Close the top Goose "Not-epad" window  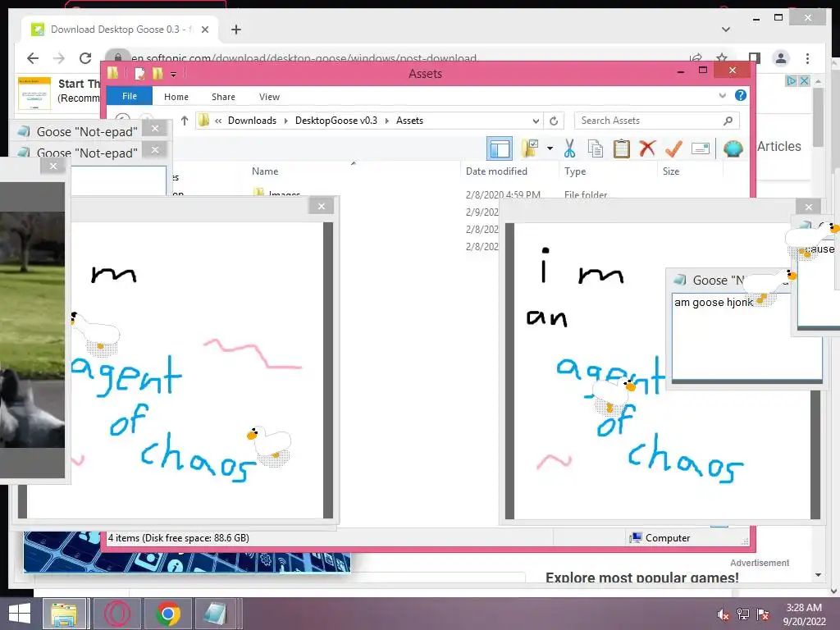tap(155, 129)
